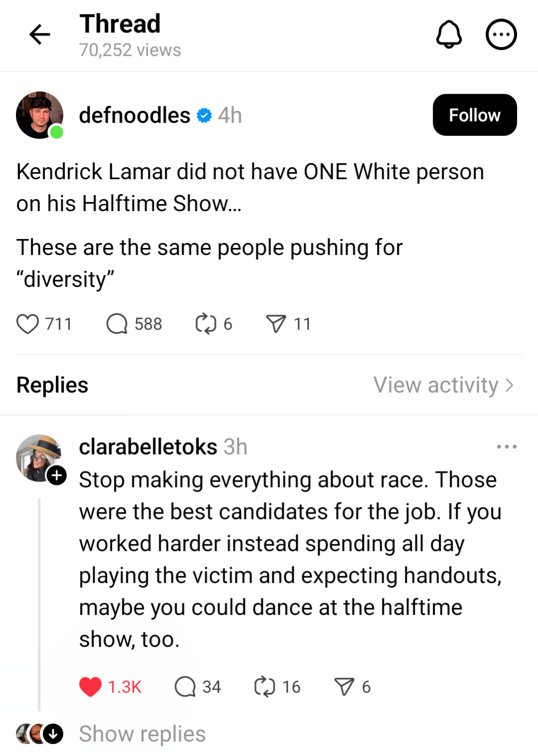Open comments on defnoodles' post
Image resolution: width=538 pixels, height=756 pixels.
coord(117,324)
